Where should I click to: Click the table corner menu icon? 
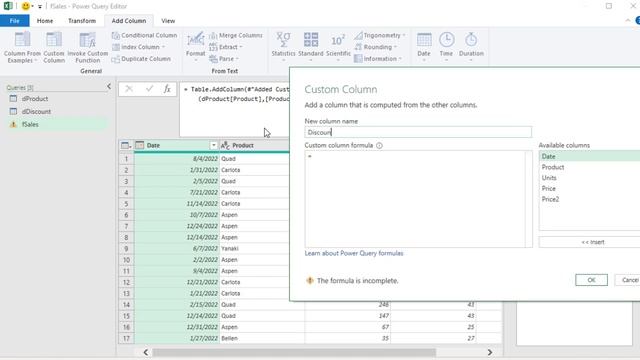pyautogui.click(x=126, y=145)
